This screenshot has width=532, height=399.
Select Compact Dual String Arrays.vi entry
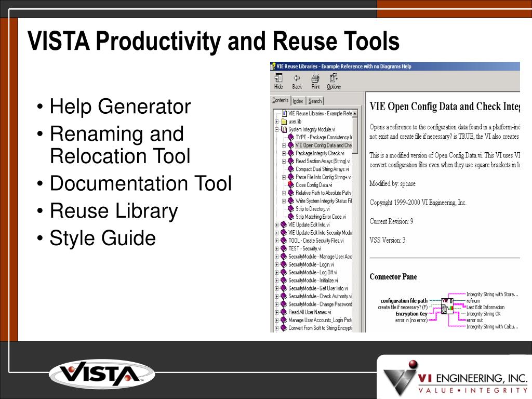(322, 169)
